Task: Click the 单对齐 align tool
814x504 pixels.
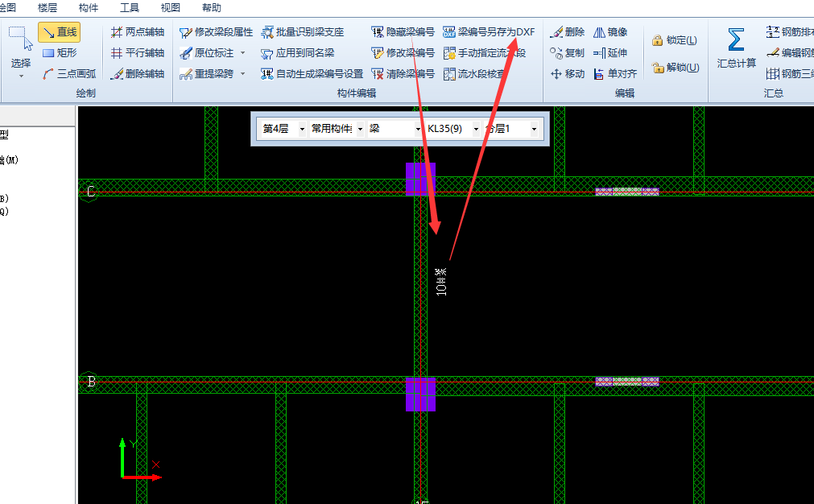Action: tap(615, 74)
